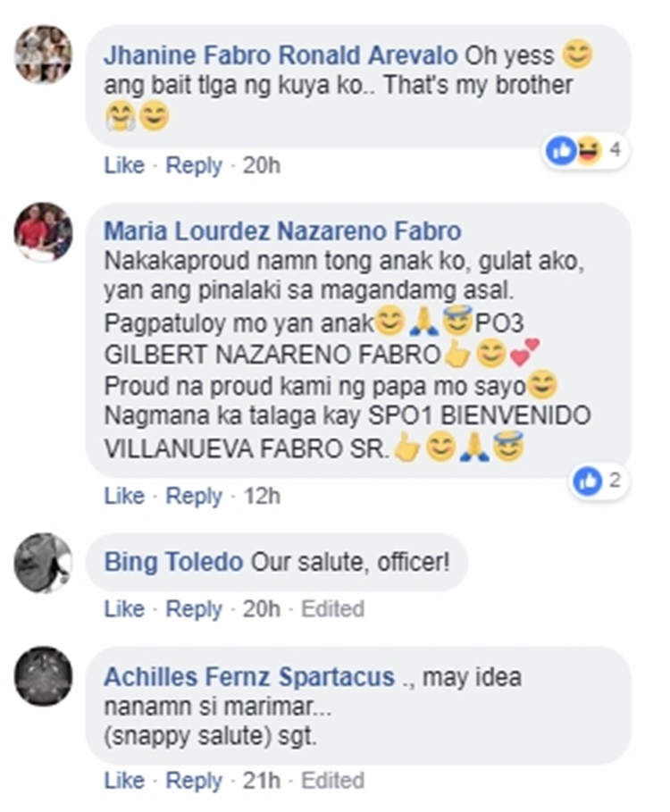Visit Maria Lourdez Nazareno Fabro's profile

point(282,231)
